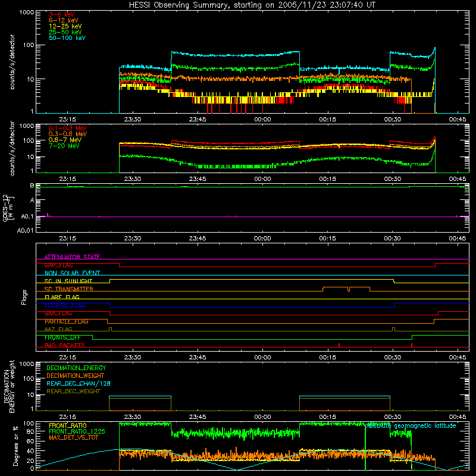Click 23:15 tick under the top panel

click(67, 120)
